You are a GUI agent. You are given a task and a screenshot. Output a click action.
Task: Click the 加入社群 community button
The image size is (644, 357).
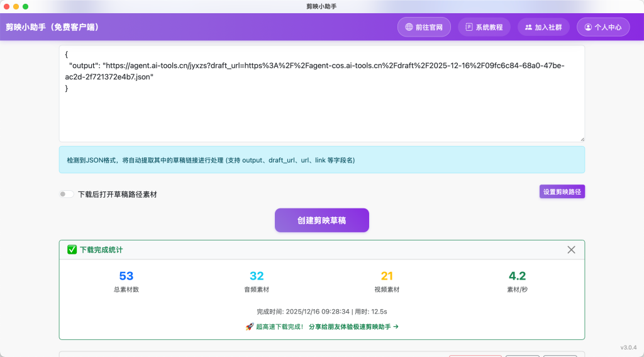point(543,27)
